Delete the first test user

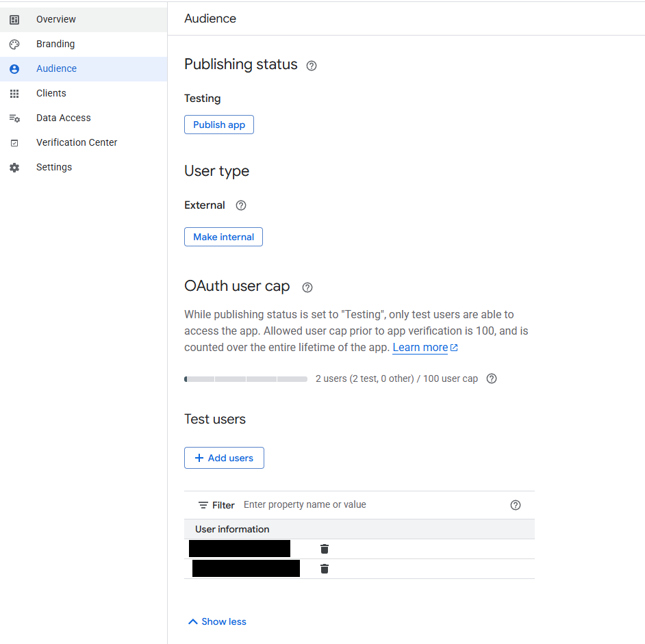point(325,549)
